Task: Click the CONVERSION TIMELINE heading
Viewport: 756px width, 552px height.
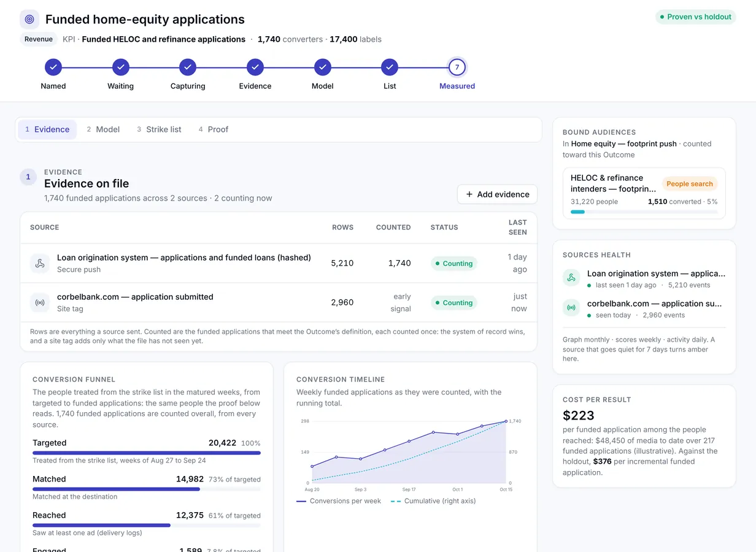Action: (341, 380)
